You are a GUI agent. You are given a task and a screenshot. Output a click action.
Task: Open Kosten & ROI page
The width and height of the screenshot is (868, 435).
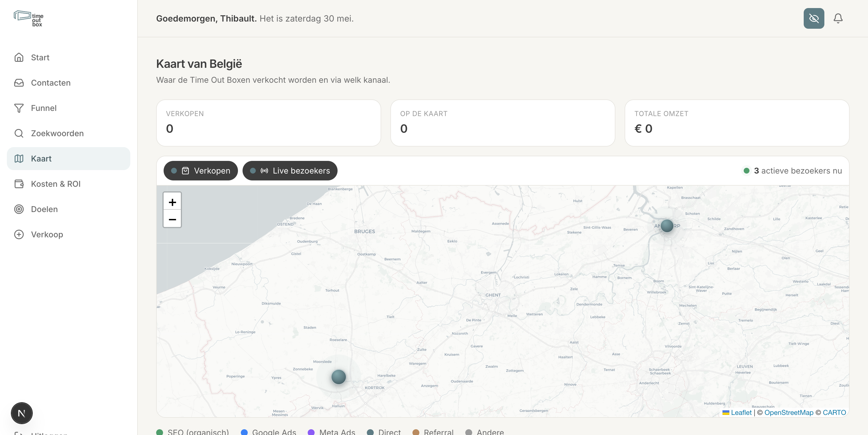click(x=68, y=184)
